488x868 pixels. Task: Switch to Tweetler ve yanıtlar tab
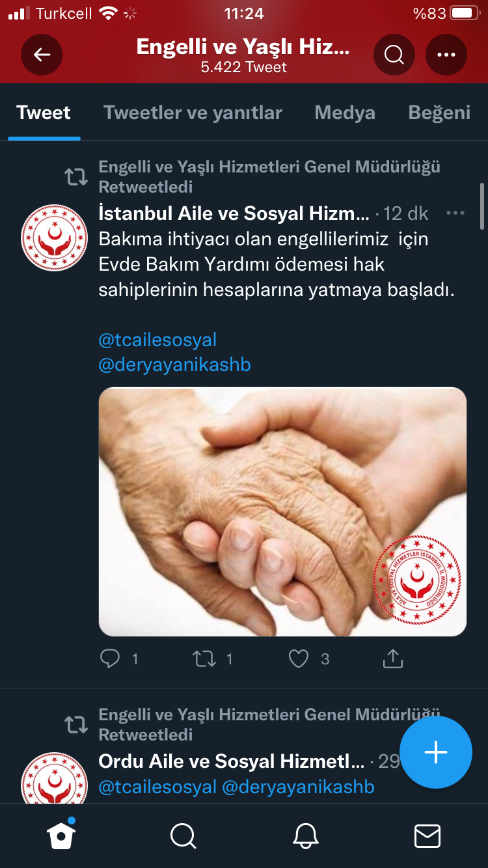click(193, 113)
